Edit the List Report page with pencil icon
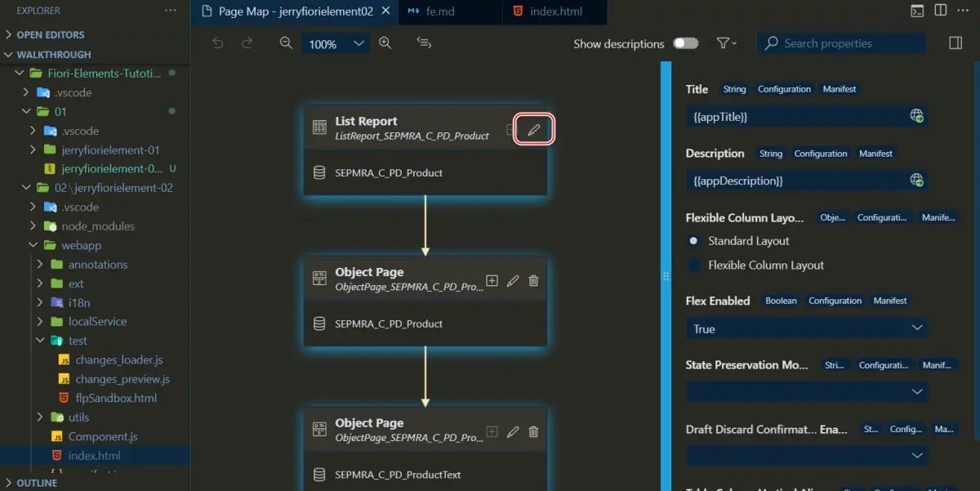The height and width of the screenshot is (491, 980). tap(534, 130)
